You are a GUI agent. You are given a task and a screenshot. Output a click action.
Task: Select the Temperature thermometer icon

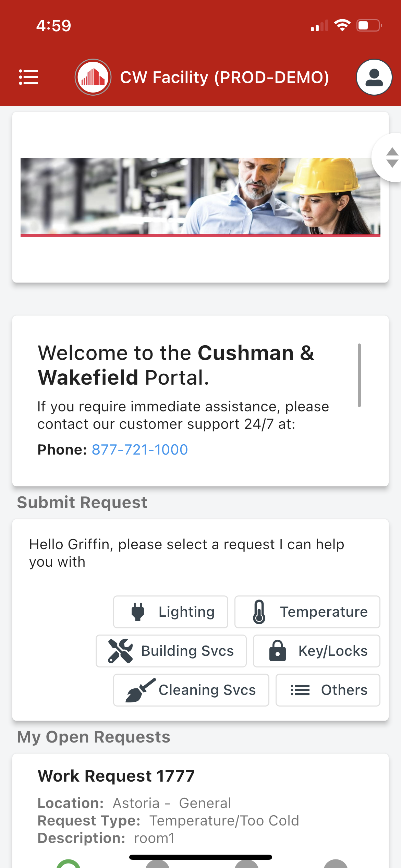click(x=259, y=612)
